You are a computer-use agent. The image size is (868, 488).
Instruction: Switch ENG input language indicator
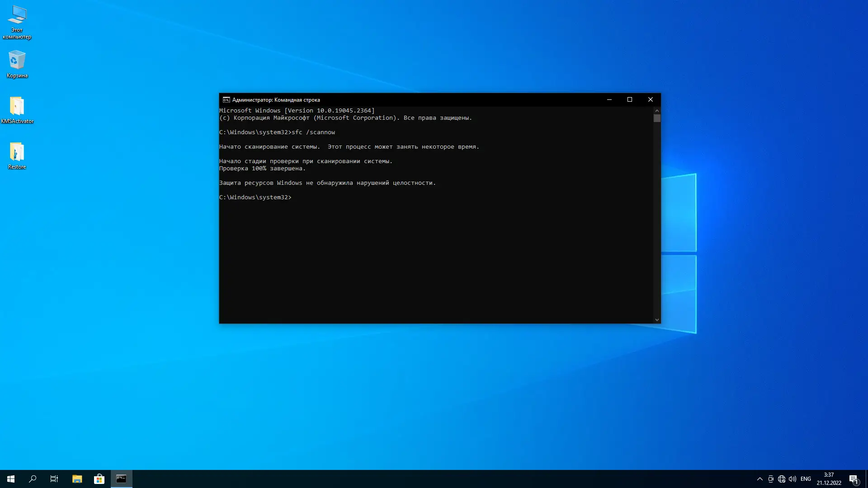806,479
